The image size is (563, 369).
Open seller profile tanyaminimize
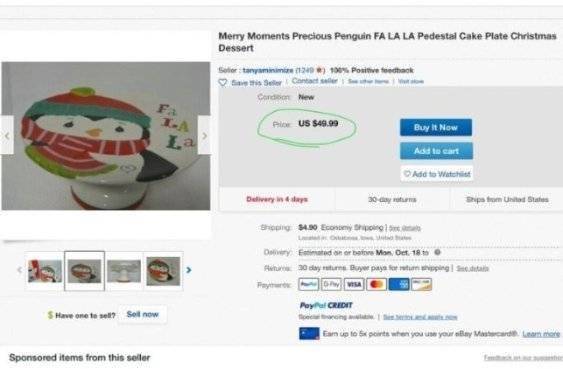(x=268, y=70)
